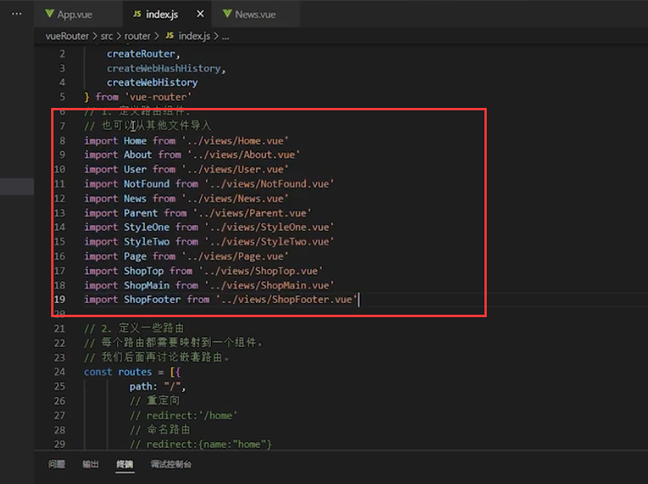This screenshot has width=648, height=484.
Task: Select index.js in the breadcrumb
Action: click(x=194, y=36)
